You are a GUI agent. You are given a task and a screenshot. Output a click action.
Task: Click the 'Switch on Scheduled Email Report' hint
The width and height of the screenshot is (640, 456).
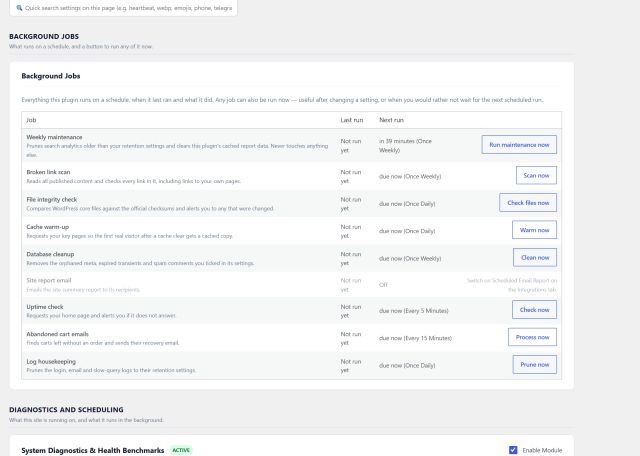click(x=512, y=285)
